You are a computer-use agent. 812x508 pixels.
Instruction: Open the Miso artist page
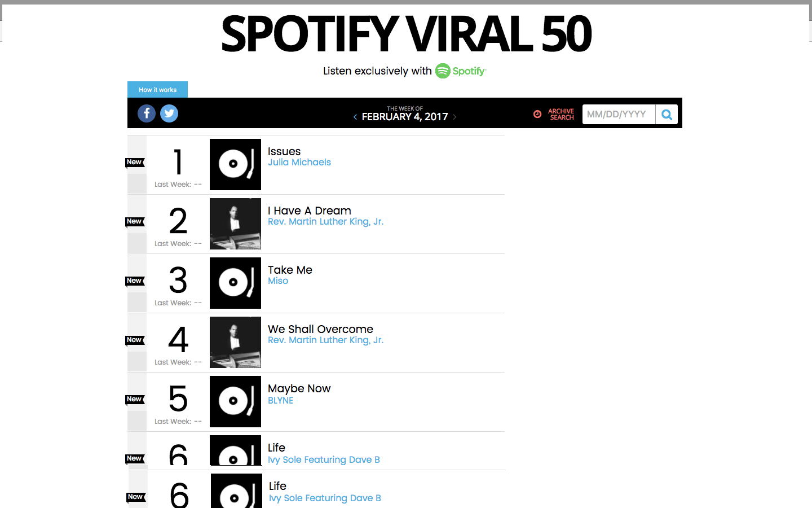pyautogui.click(x=278, y=281)
